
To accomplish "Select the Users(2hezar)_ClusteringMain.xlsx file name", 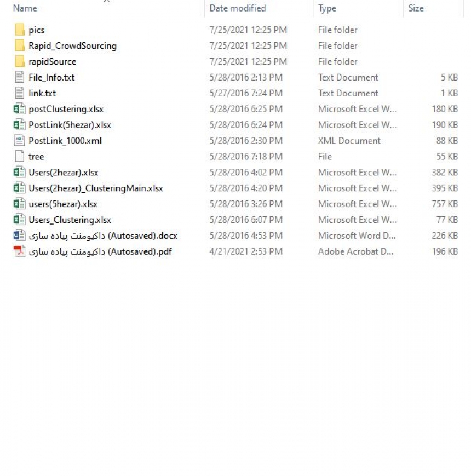I will pyautogui.click(x=96, y=188).
